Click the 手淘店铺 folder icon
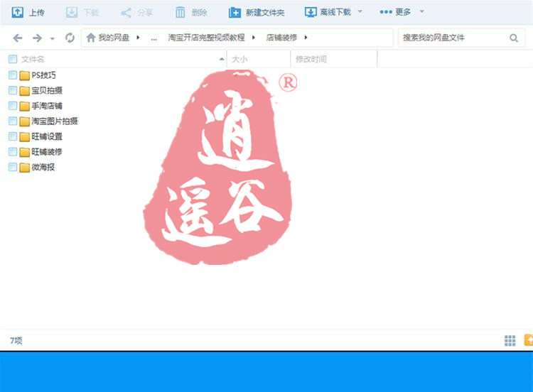The width and height of the screenshot is (533, 392). tap(24, 106)
